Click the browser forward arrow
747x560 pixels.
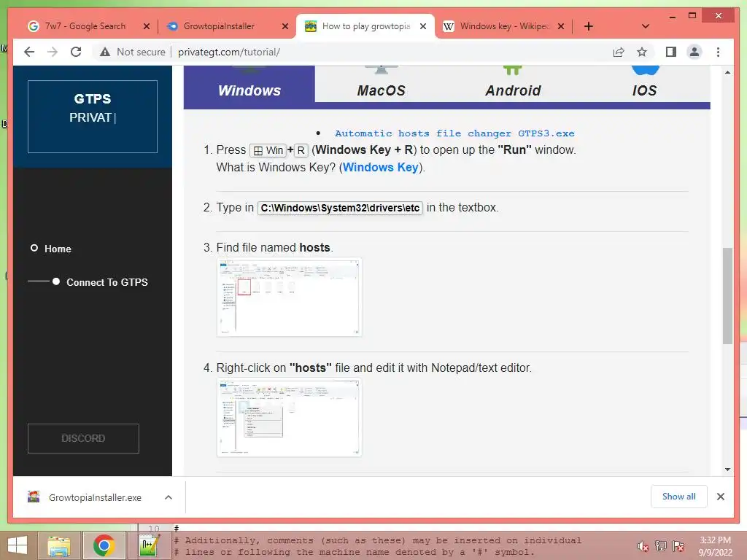pos(53,52)
